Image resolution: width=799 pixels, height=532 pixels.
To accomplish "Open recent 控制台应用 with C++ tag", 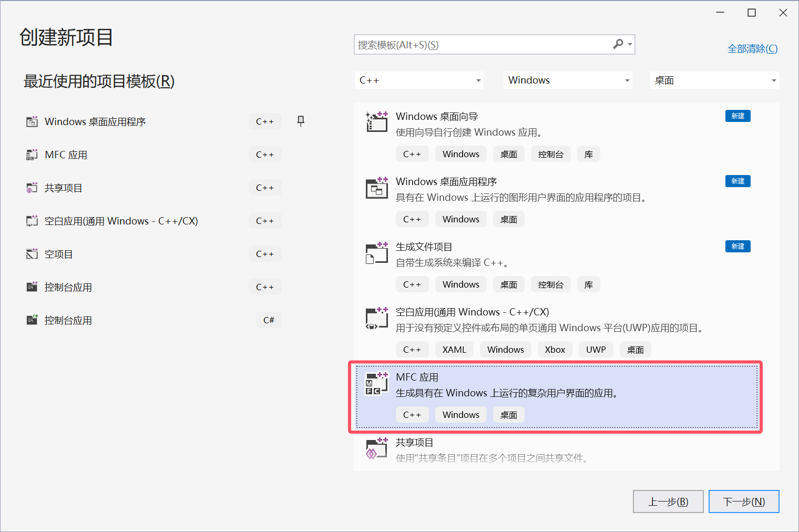I will coord(68,287).
